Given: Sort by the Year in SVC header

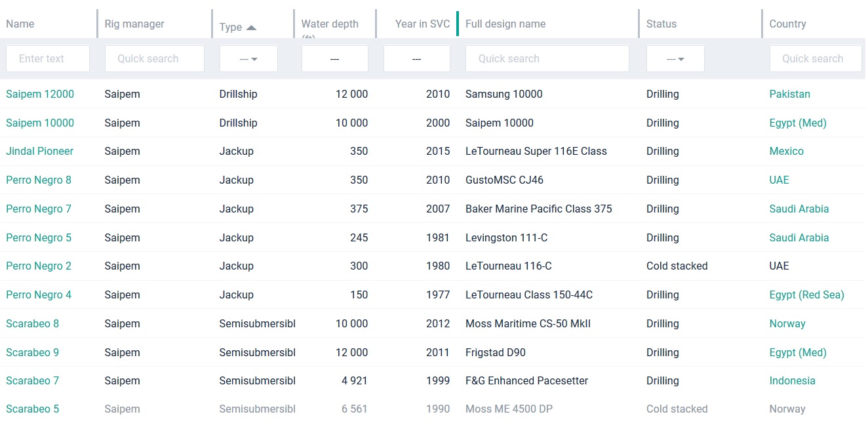Looking at the screenshot, I should pyautogui.click(x=422, y=24).
